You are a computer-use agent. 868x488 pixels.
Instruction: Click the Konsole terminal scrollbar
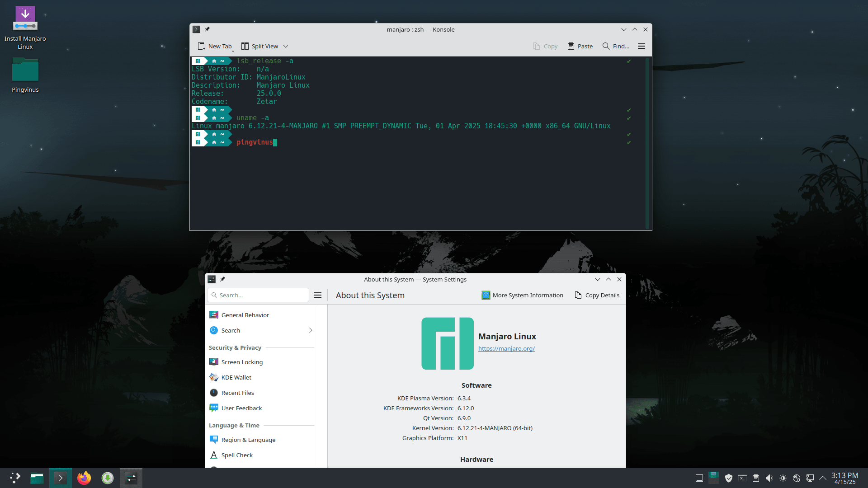647,143
